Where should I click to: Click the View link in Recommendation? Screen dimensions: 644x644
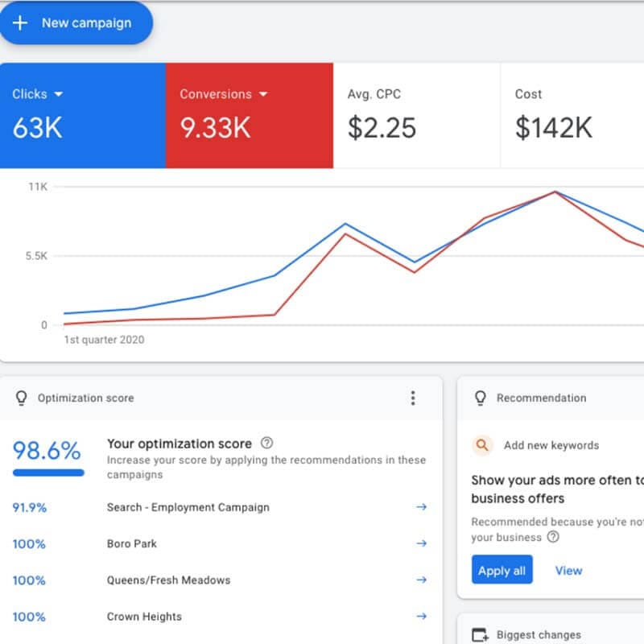pos(568,571)
